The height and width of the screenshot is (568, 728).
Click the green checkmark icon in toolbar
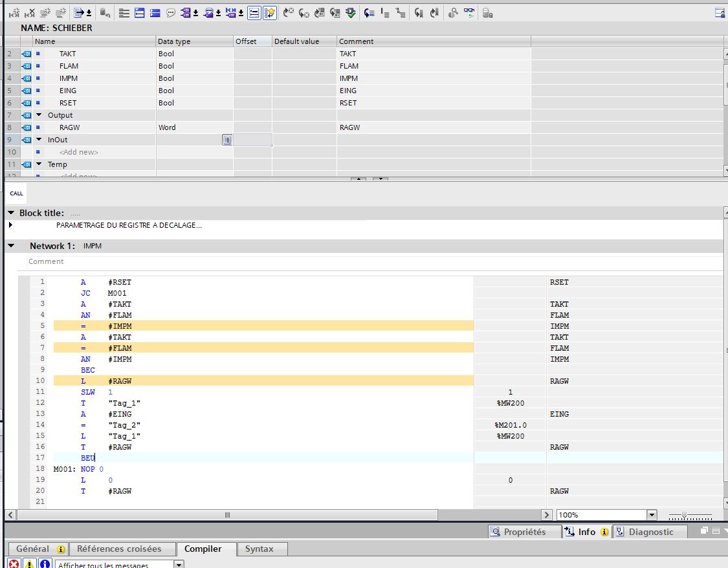(x=350, y=12)
